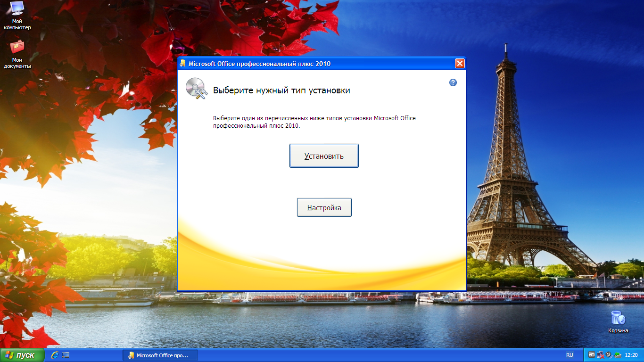Image resolution: width=644 pixels, height=362 pixels.
Task: Click the heading Выберите нужный тип установки
Action: click(x=281, y=90)
